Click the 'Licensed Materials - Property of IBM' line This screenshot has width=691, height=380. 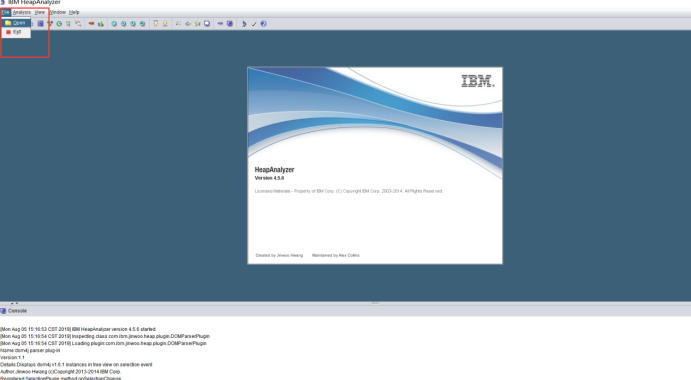click(349, 191)
